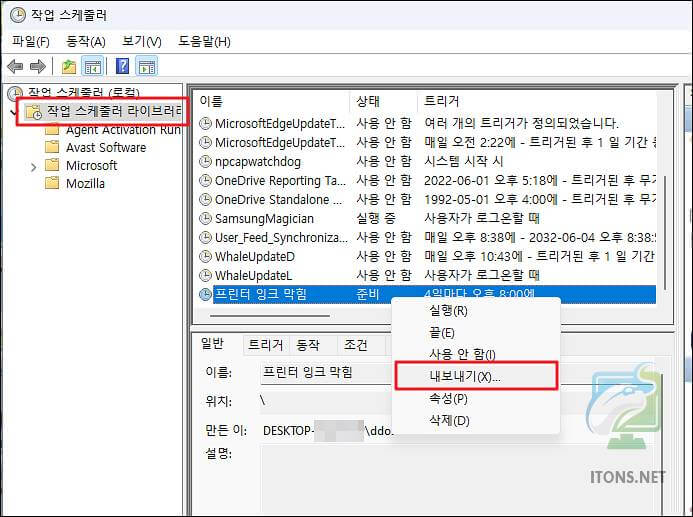Toggle the console tree pane icon
This screenshot has width=693, height=517.
pos(93,67)
